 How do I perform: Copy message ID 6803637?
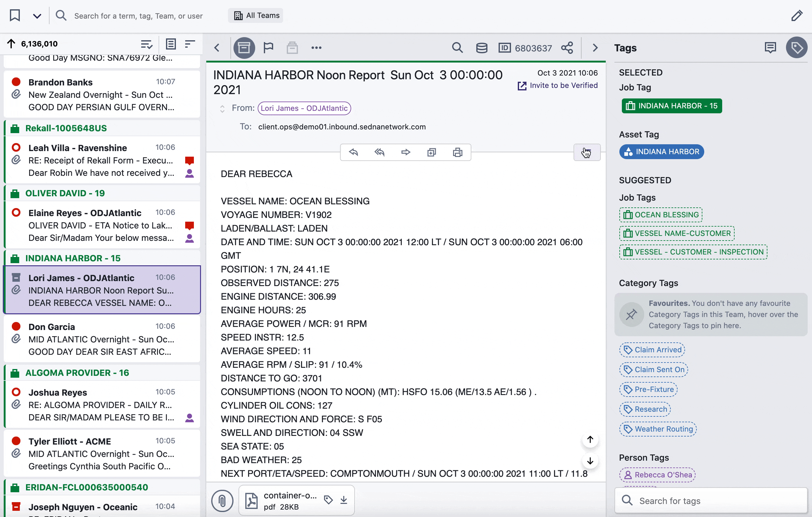click(525, 48)
